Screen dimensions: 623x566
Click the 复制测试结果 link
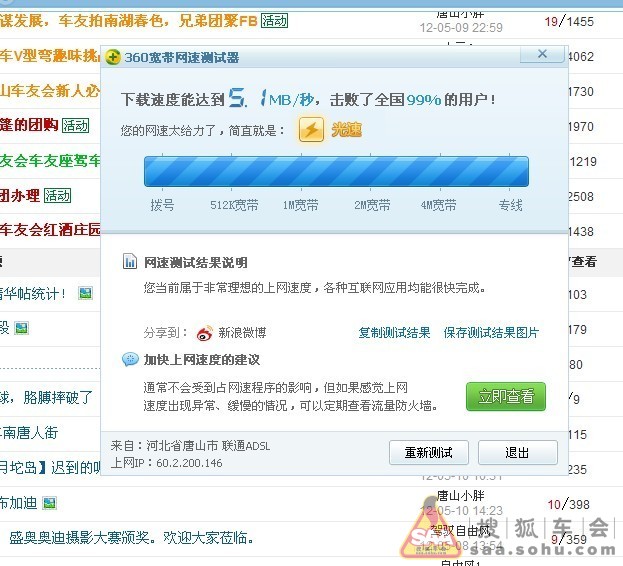click(394, 332)
